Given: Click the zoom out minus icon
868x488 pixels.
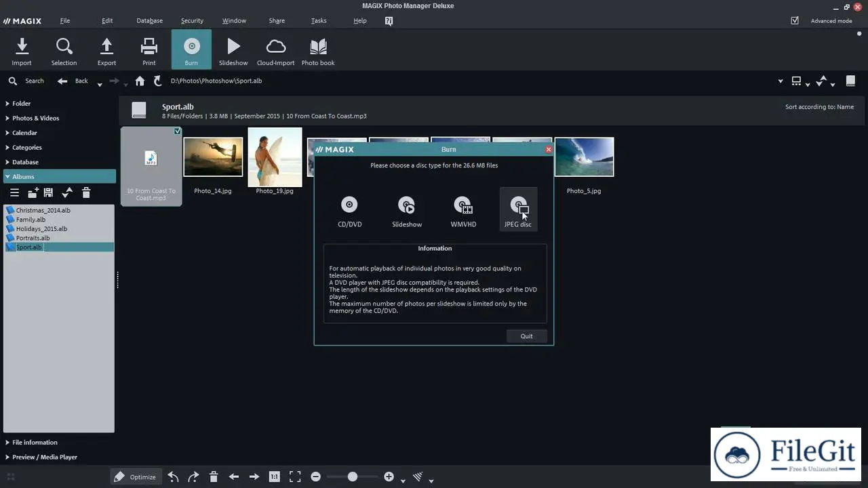Looking at the screenshot, I should coord(315,477).
